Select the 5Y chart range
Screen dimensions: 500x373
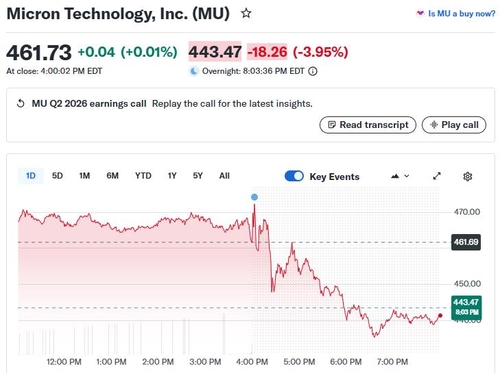[x=198, y=176]
